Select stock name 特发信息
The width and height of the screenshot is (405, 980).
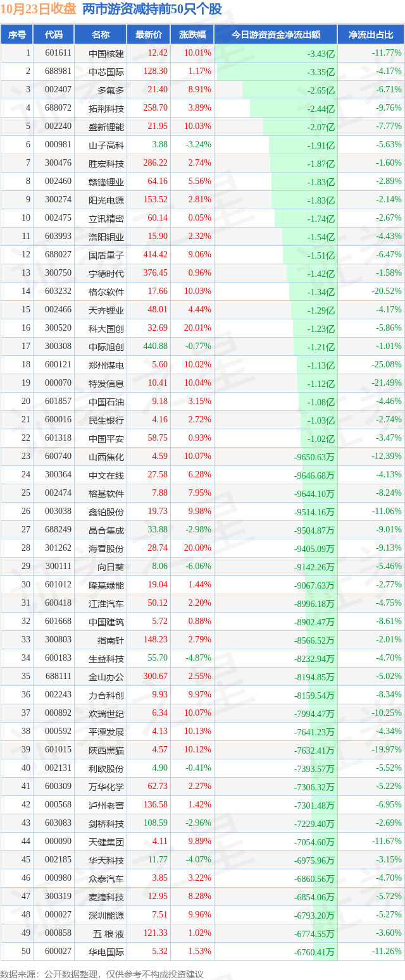point(106,383)
